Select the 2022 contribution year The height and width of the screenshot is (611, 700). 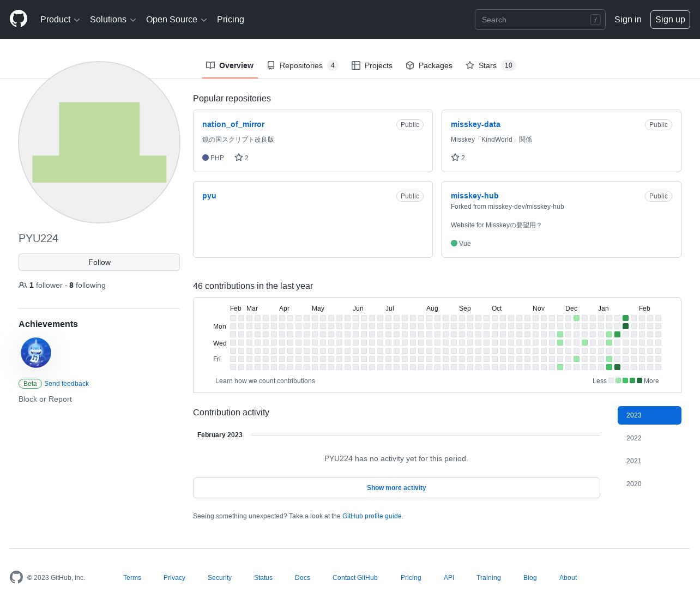(649, 438)
